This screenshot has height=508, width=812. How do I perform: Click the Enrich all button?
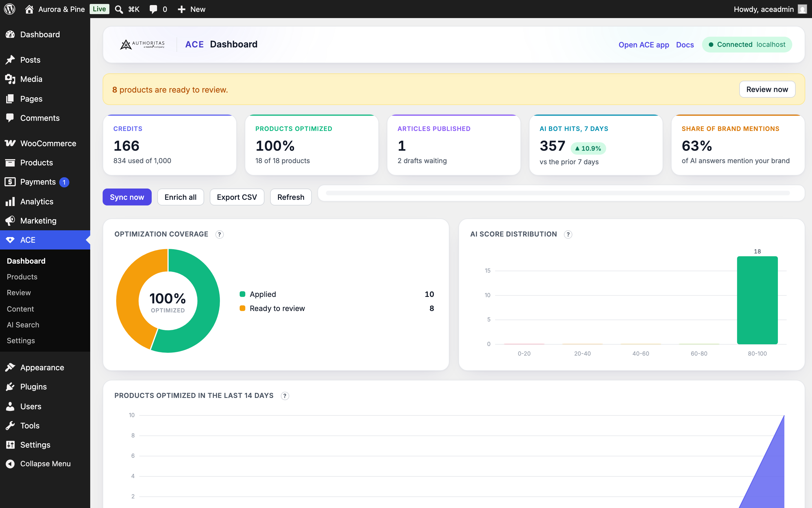pyautogui.click(x=180, y=197)
